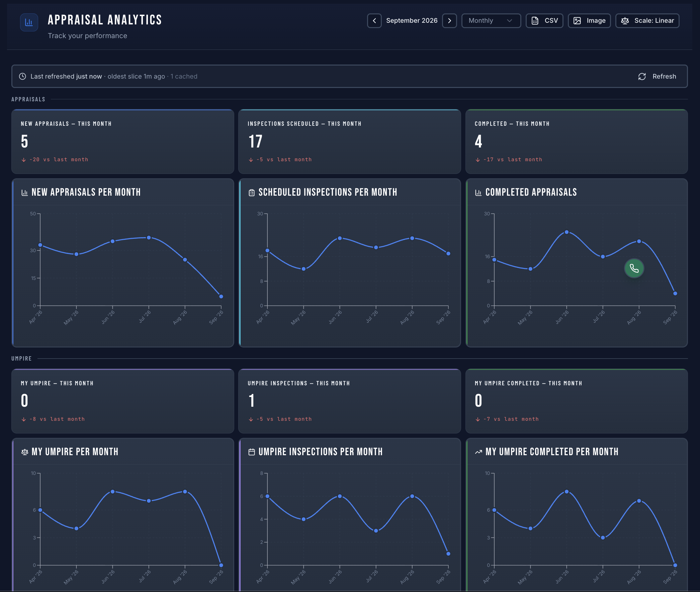Click the Jul '26 point on New Appraisals chart
The width and height of the screenshot is (700, 592).
(x=149, y=237)
